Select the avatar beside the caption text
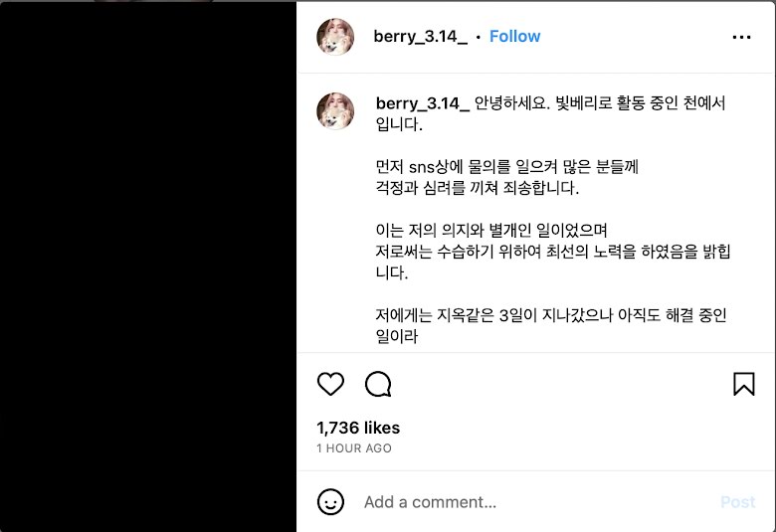The width and height of the screenshot is (776, 532). tap(335, 110)
